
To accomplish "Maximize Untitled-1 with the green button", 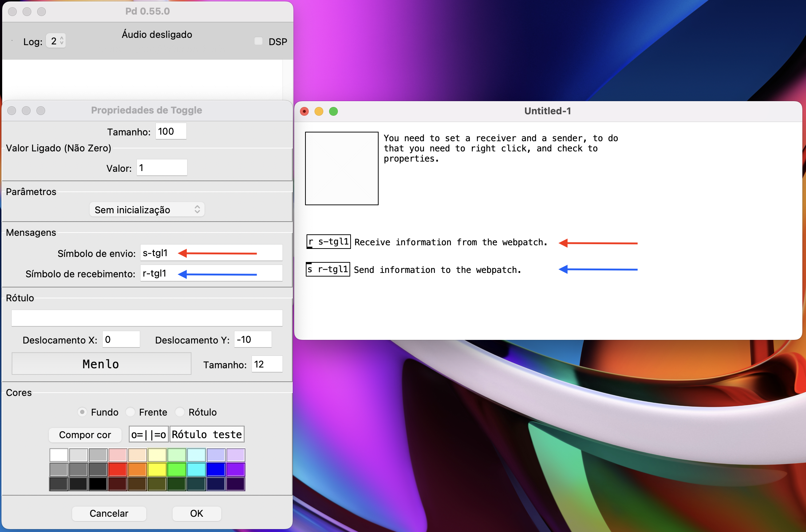I will click(333, 111).
